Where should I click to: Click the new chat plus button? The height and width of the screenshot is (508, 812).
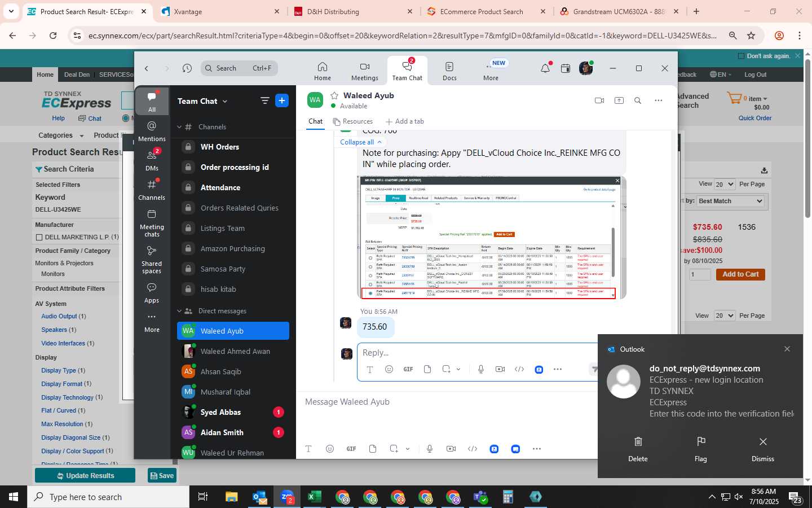282,101
